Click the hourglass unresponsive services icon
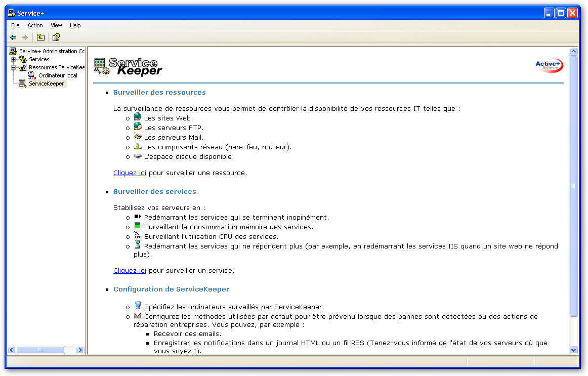The height and width of the screenshot is (376, 588). pyautogui.click(x=138, y=245)
